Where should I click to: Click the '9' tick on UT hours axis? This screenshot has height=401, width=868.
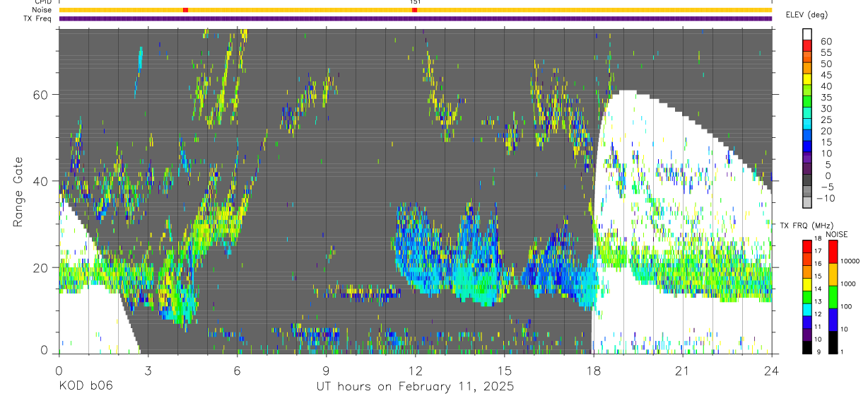tap(326, 370)
